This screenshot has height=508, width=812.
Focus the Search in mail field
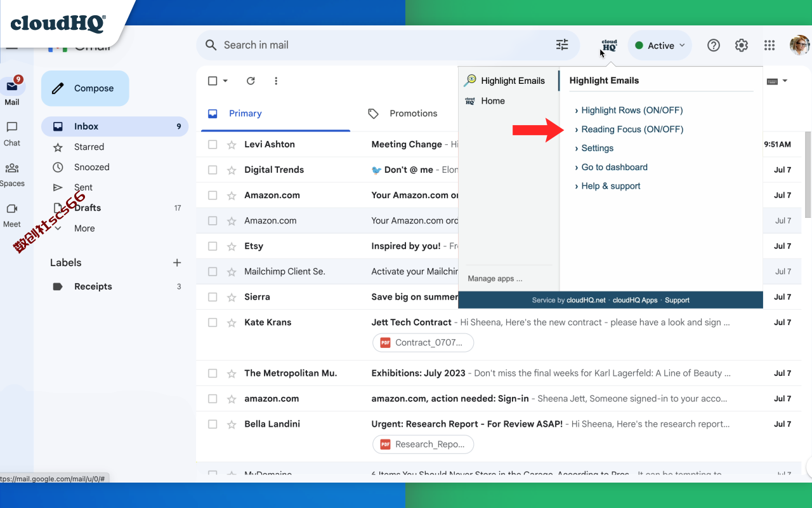click(x=387, y=45)
